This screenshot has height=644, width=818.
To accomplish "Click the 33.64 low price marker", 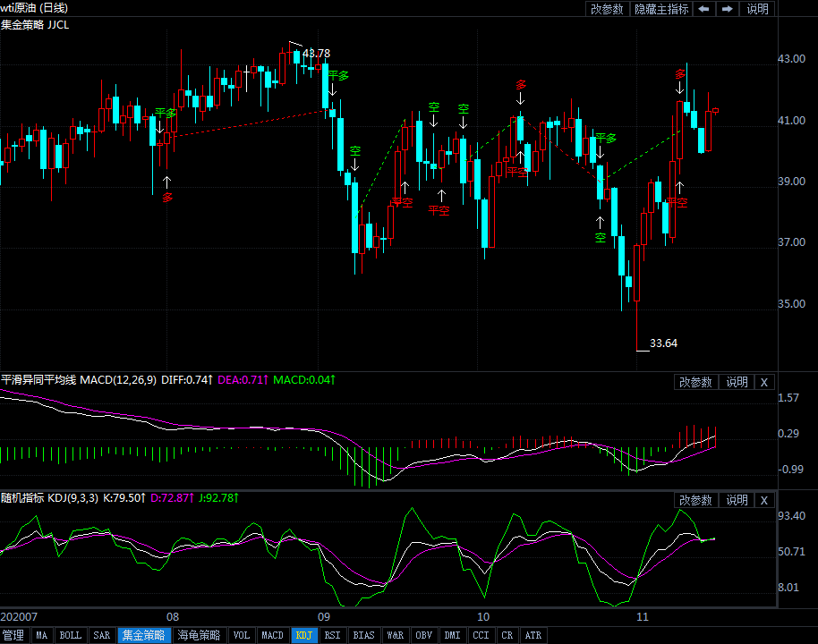I will (663, 343).
